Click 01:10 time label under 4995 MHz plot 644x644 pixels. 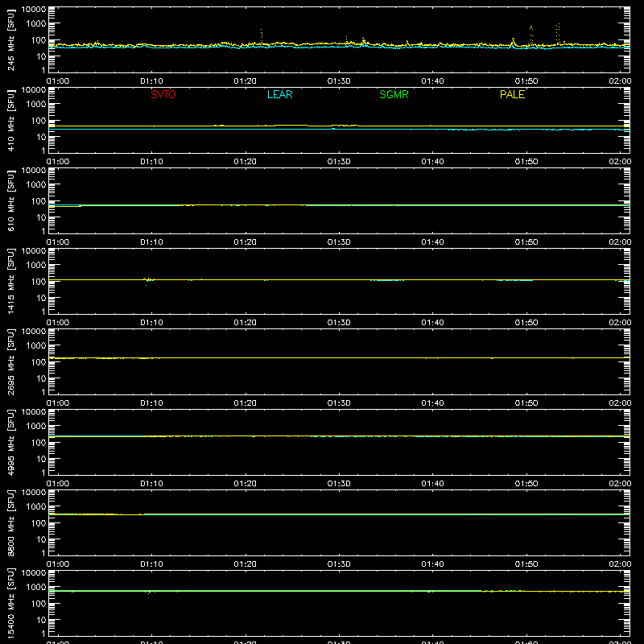151,484
